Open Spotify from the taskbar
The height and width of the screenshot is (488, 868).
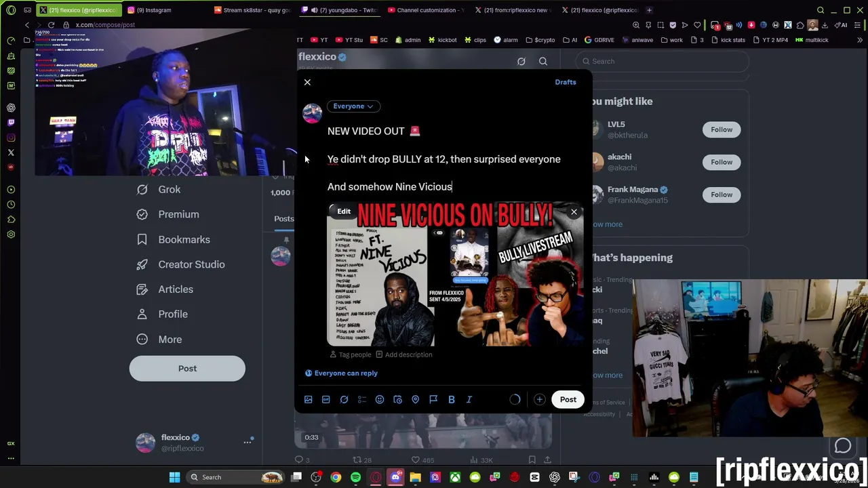click(x=355, y=478)
